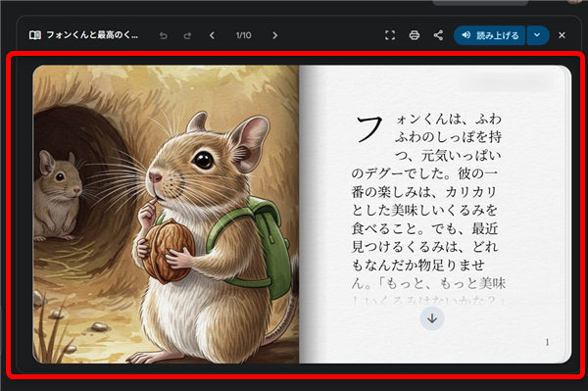Go to the previous page
Screen dimensions: 588x391
(212, 35)
